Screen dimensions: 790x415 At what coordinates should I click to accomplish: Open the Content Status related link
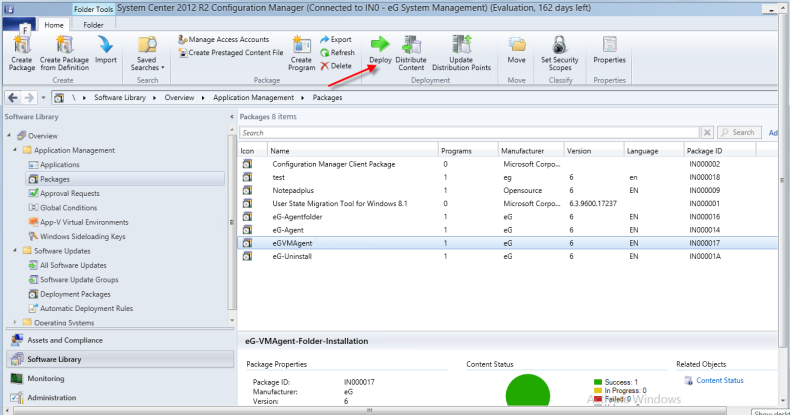point(719,380)
